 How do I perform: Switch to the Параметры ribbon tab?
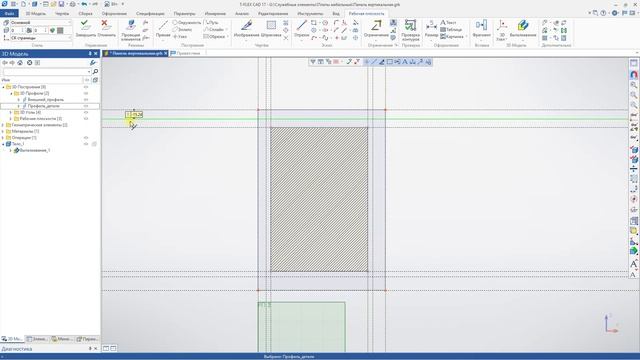pos(184,13)
